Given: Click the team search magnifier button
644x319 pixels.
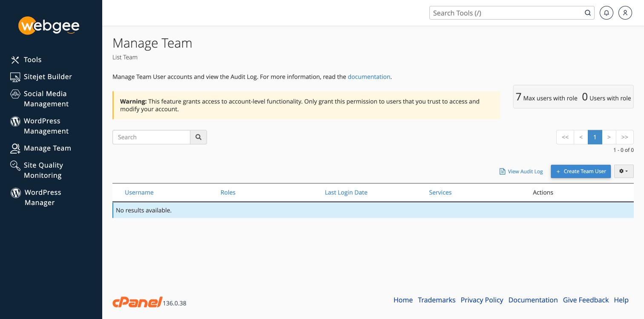Looking at the screenshot, I should pyautogui.click(x=198, y=137).
